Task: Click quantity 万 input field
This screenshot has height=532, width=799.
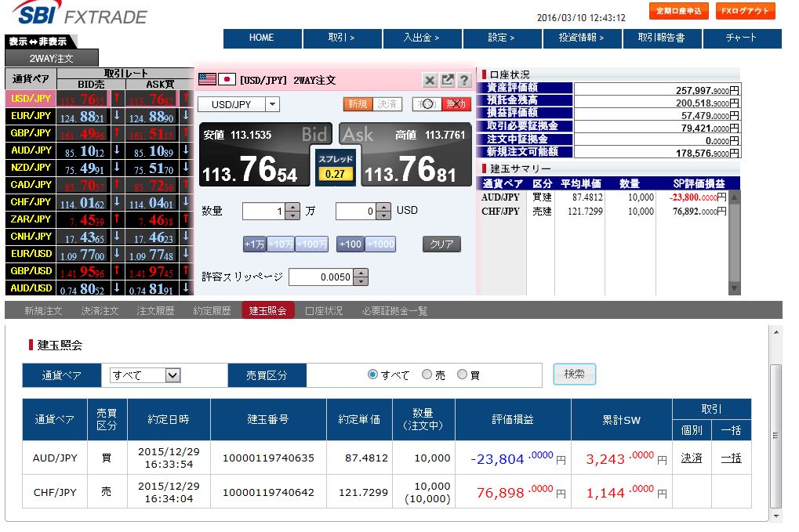Action: pyautogui.click(x=264, y=212)
